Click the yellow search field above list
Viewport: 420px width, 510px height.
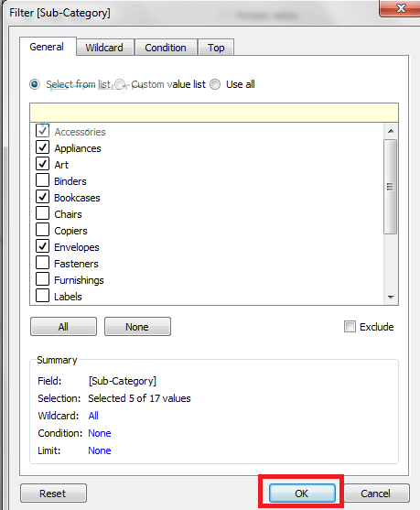pyautogui.click(x=214, y=113)
